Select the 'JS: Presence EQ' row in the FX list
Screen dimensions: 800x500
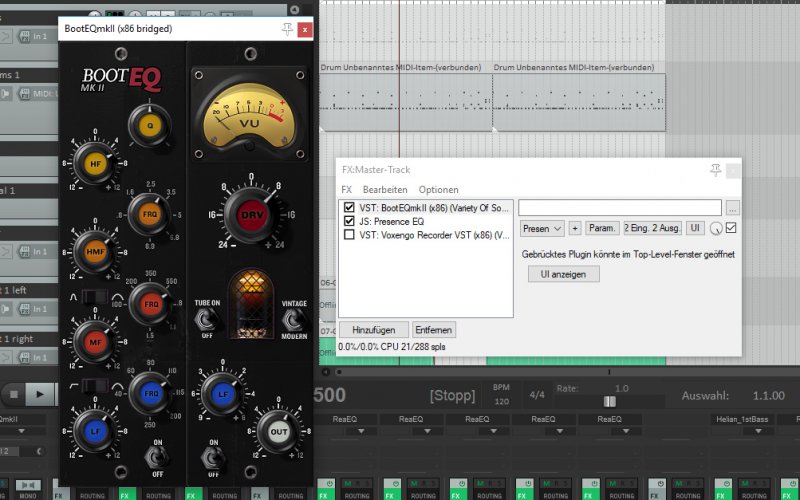[x=426, y=221]
